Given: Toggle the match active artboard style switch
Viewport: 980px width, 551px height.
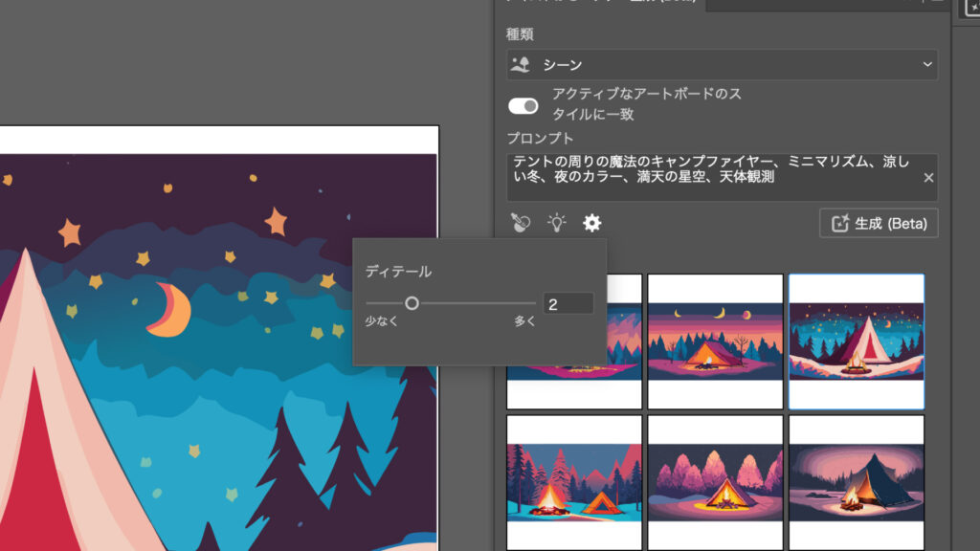Looking at the screenshot, I should (523, 105).
